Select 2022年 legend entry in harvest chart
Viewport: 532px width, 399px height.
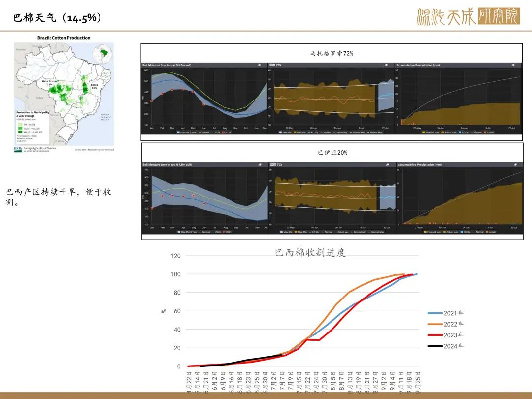point(445,324)
